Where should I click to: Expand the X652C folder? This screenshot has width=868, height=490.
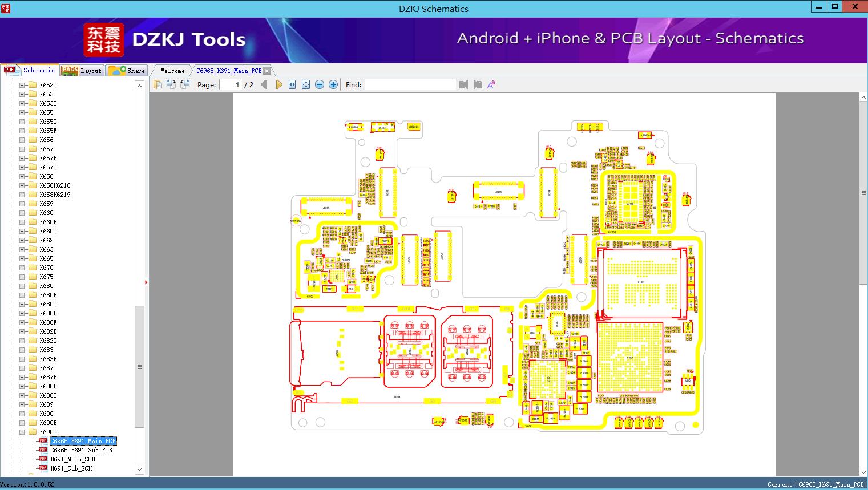click(22, 85)
